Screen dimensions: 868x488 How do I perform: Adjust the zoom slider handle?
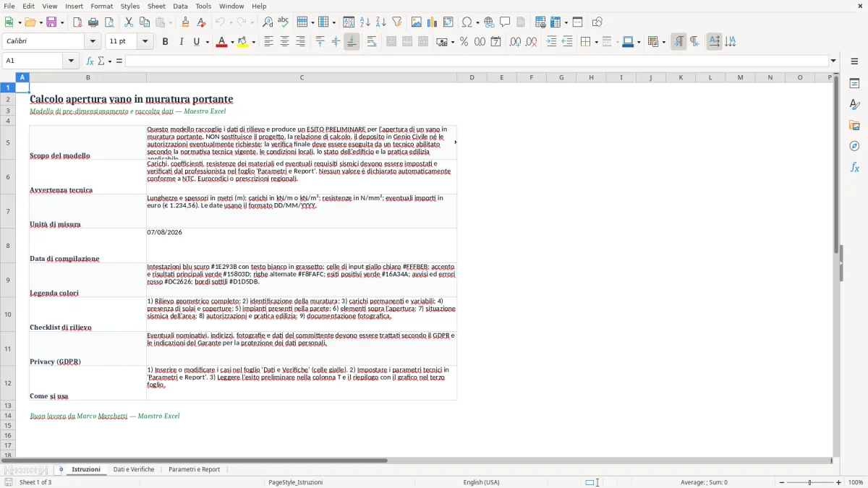(x=809, y=482)
